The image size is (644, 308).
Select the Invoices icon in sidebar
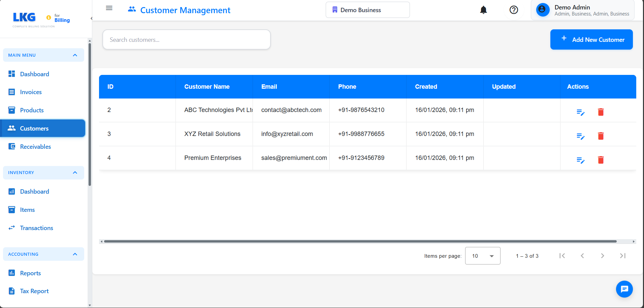(x=11, y=92)
